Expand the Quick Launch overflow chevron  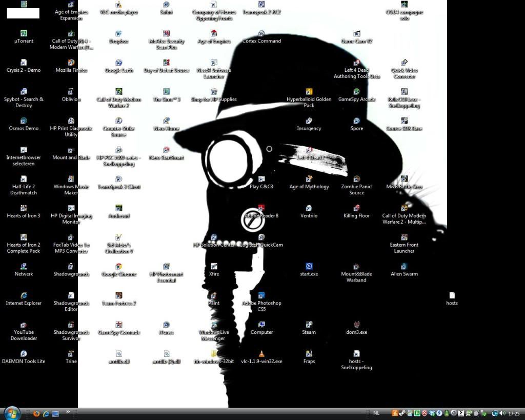coord(68,412)
